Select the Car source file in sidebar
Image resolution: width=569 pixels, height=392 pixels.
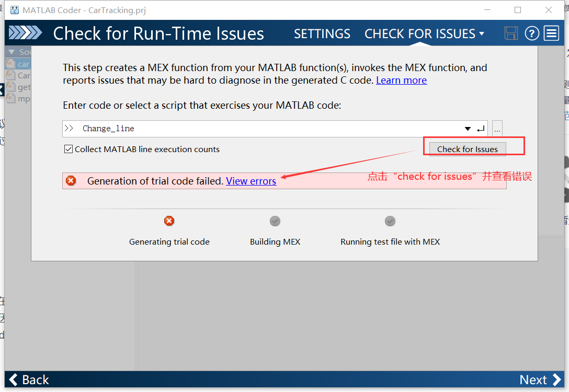coord(18,75)
